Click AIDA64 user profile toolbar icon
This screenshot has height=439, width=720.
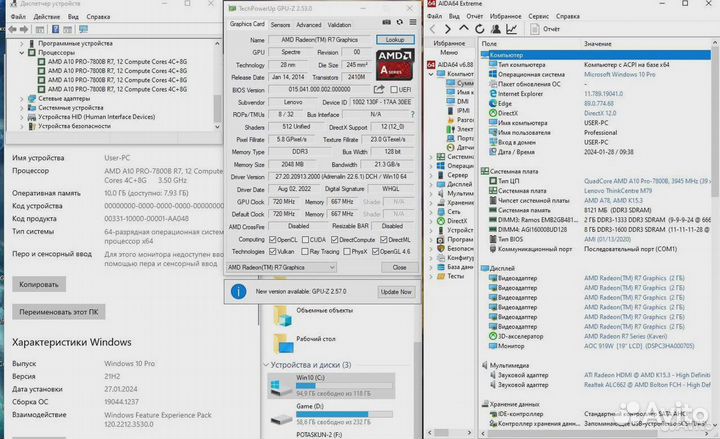click(496, 29)
